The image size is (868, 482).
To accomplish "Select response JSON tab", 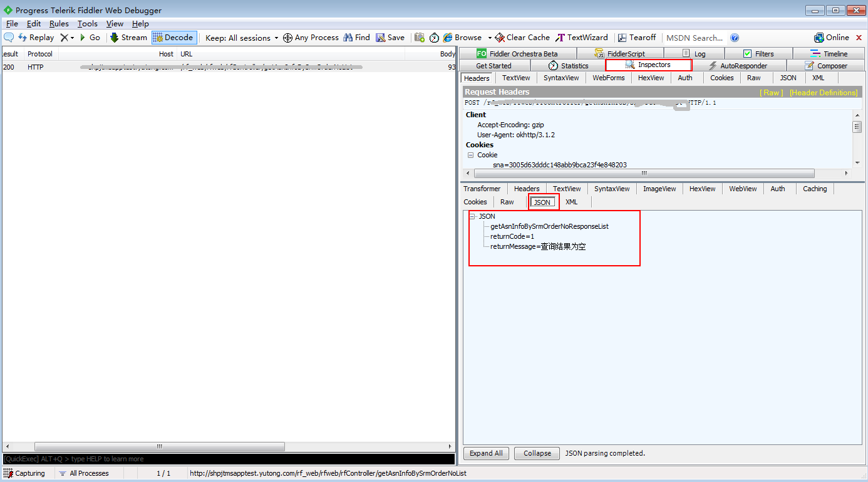I will [x=542, y=202].
